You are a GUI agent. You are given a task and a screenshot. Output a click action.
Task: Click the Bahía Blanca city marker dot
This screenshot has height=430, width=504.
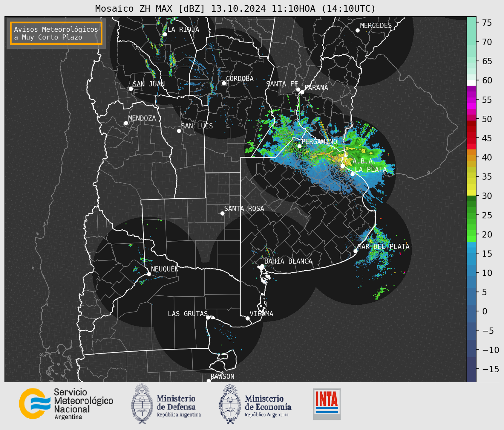262,266
